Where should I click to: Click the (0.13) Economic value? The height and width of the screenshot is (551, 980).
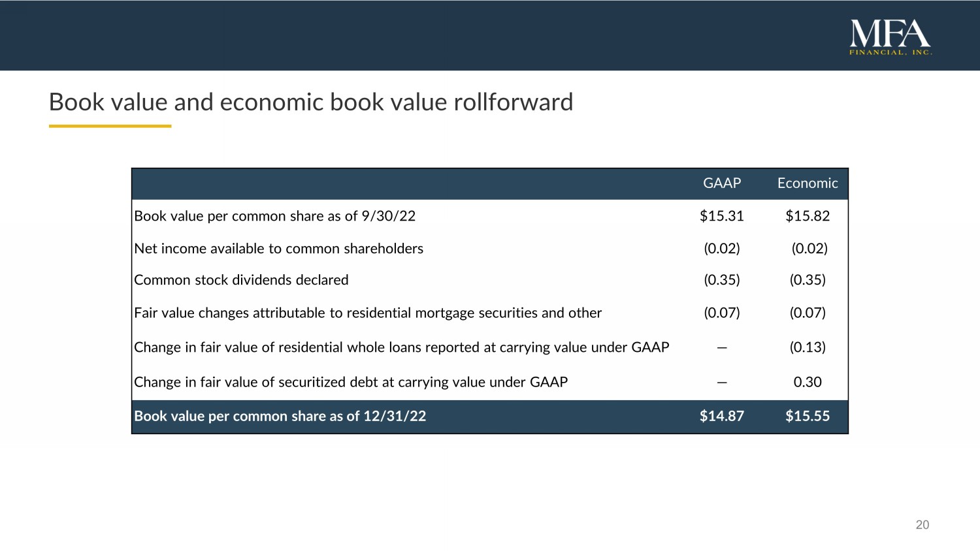click(x=808, y=347)
